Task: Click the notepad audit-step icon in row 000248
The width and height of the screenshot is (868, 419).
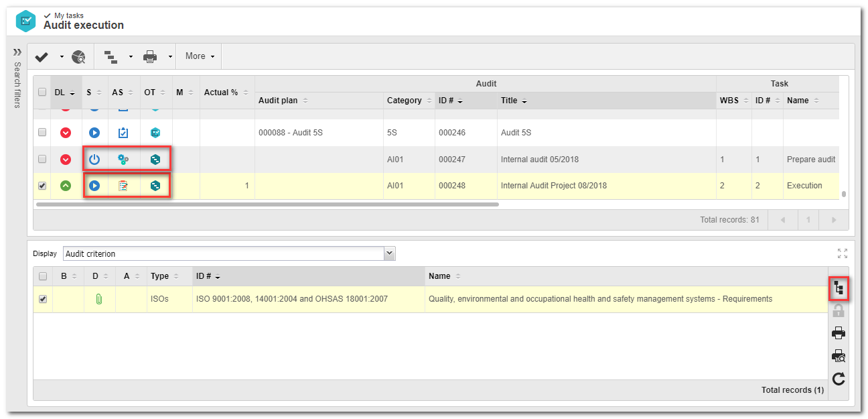Action: (123, 186)
